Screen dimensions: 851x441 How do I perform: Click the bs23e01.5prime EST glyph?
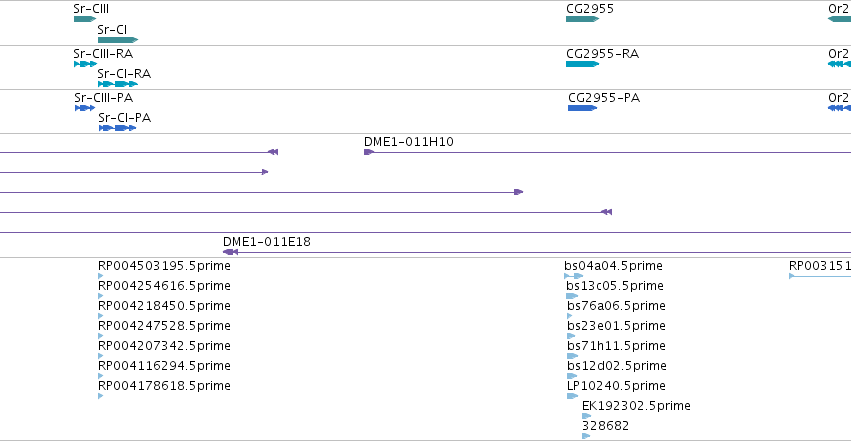[x=570, y=336]
